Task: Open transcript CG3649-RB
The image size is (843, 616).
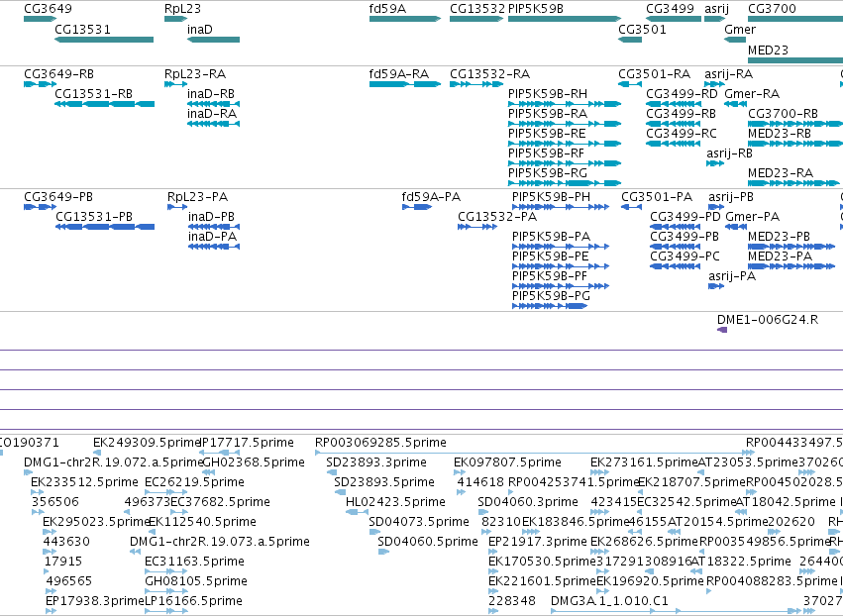Action: [x=59, y=74]
